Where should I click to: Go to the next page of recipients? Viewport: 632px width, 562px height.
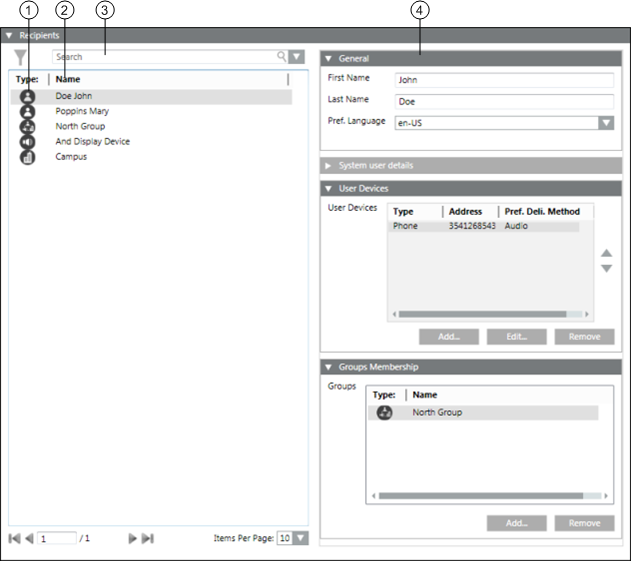point(132,538)
